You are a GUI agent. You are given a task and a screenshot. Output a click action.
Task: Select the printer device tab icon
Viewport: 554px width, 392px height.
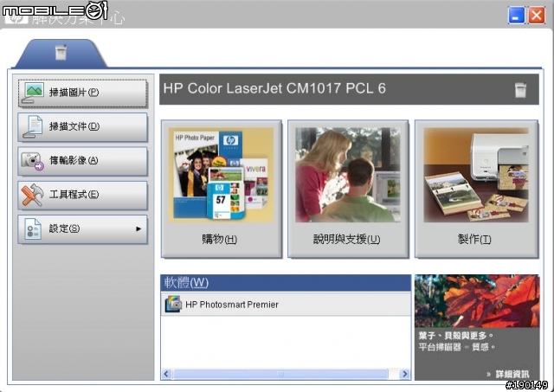point(61,52)
